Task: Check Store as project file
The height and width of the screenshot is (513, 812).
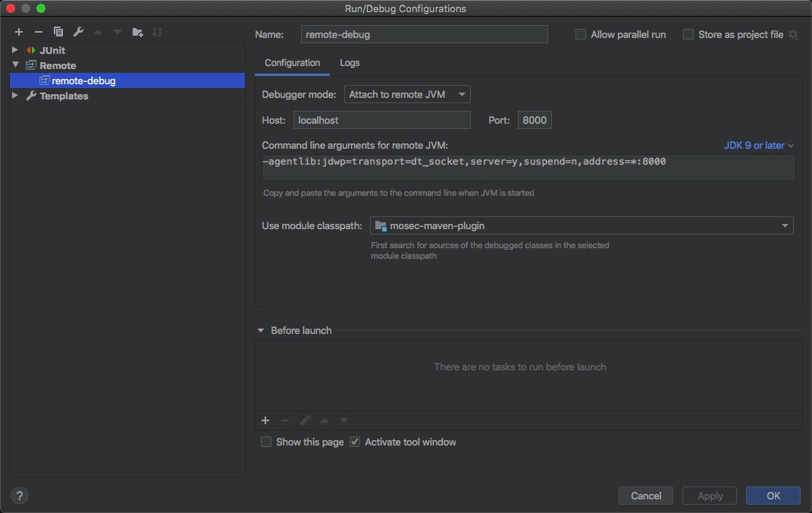Action: tap(688, 33)
